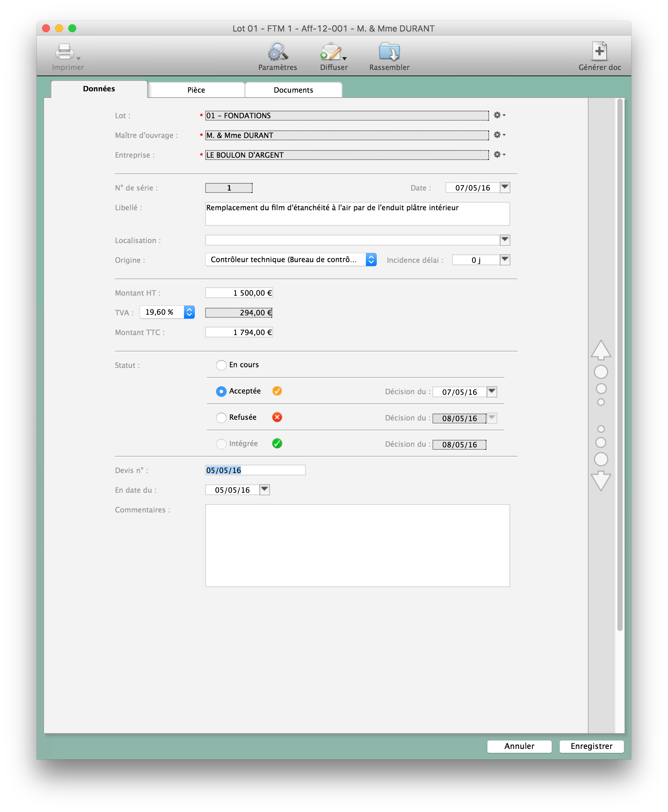
Task: Open the Date dropdown calendar
Action: 505,188
